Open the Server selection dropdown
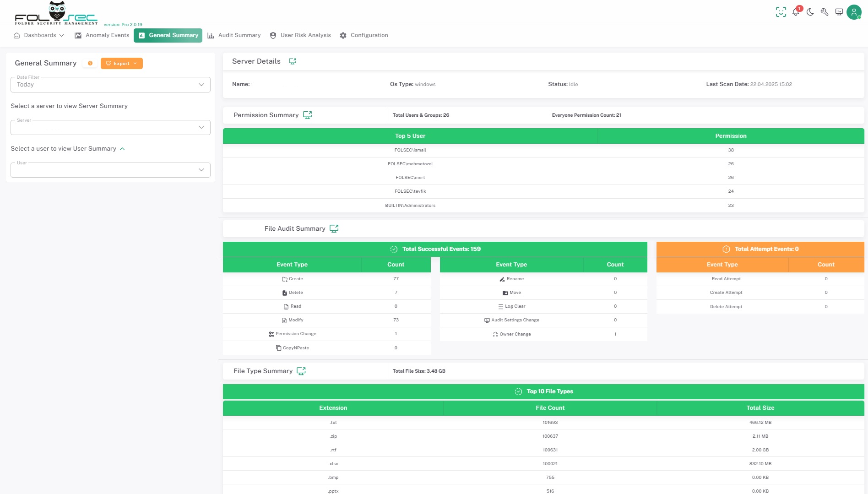Screen dimensions: 868x494 pos(110,127)
